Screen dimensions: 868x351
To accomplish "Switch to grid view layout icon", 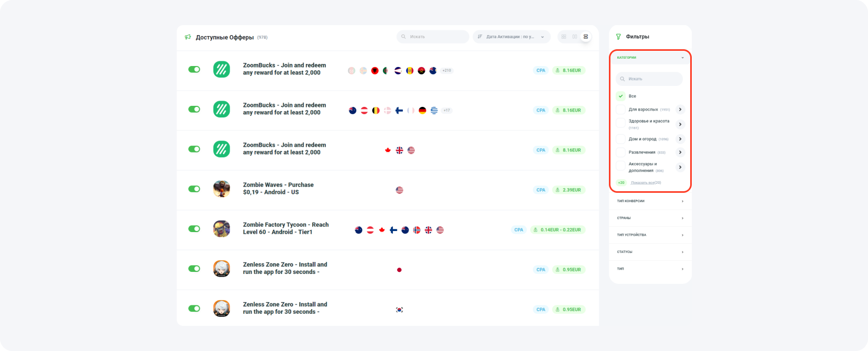I will coord(564,37).
